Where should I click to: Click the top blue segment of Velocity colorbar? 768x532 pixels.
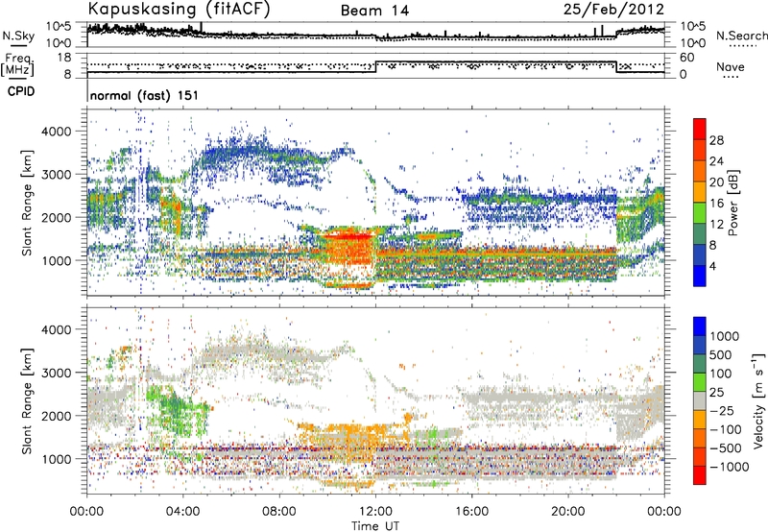pos(700,326)
